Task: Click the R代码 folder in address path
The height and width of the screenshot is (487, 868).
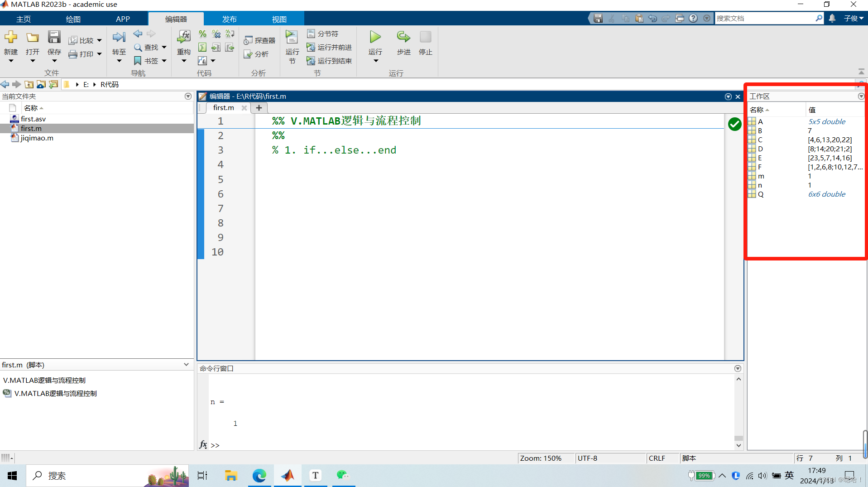Action: (109, 84)
